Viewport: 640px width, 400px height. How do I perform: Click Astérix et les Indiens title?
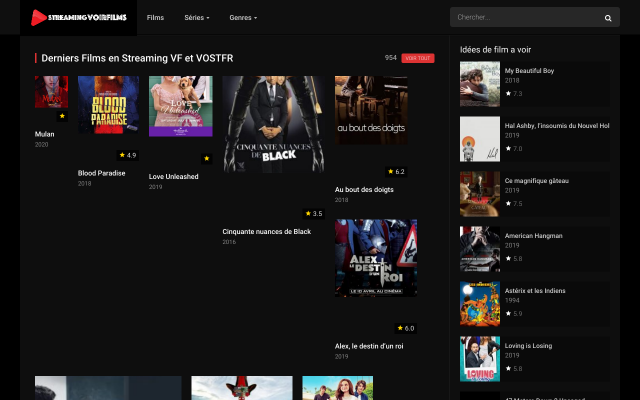click(535, 291)
